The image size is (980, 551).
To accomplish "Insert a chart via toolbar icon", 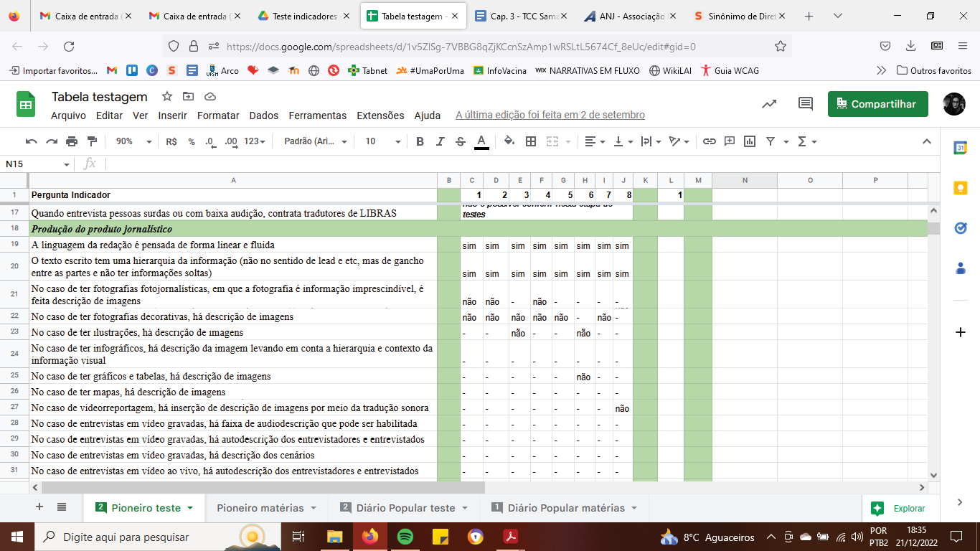I will pyautogui.click(x=750, y=141).
